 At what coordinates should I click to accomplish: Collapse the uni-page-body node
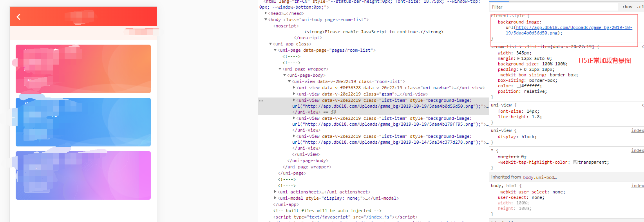coord(285,75)
